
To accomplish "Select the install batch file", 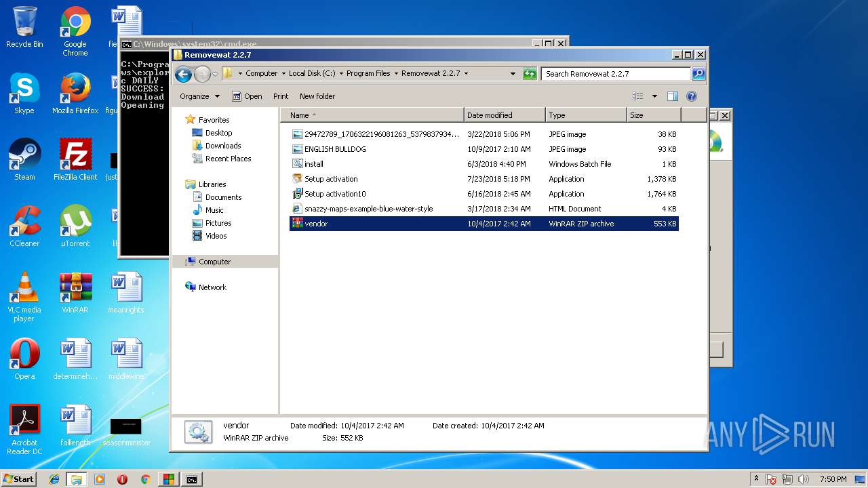I will [484, 164].
